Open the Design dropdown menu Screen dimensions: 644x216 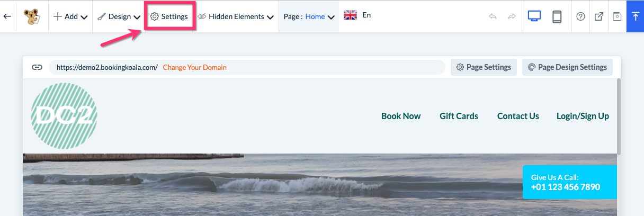pyautogui.click(x=119, y=16)
